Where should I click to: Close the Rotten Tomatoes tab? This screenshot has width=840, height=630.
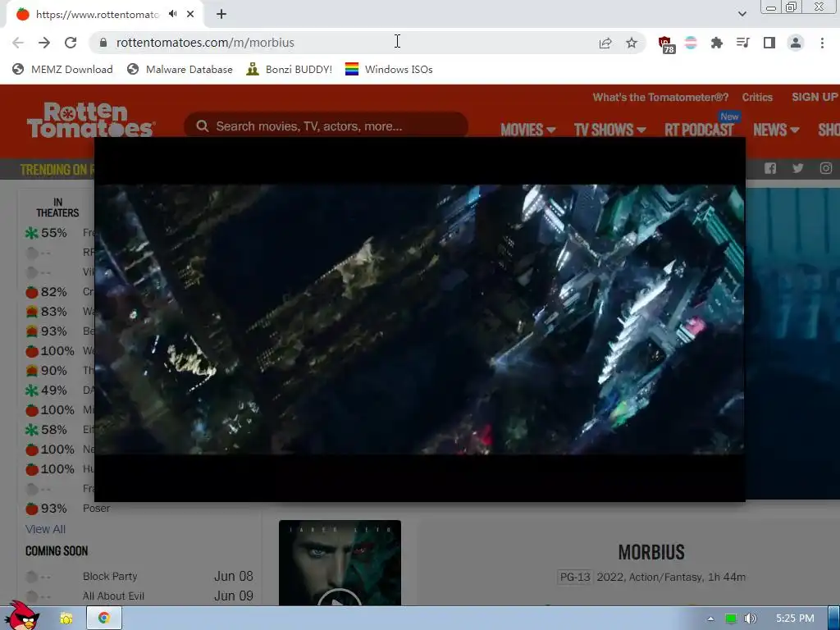coord(190,14)
